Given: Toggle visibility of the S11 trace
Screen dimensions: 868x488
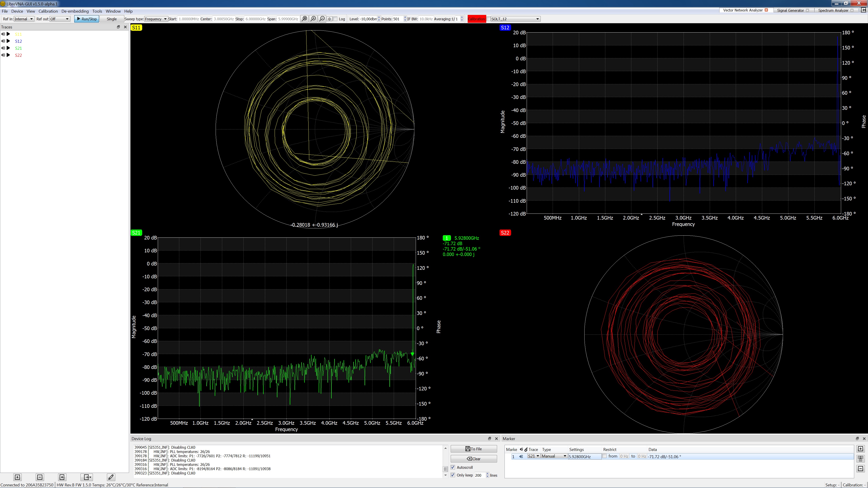Looking at the screenshot, I should (3, 34).
